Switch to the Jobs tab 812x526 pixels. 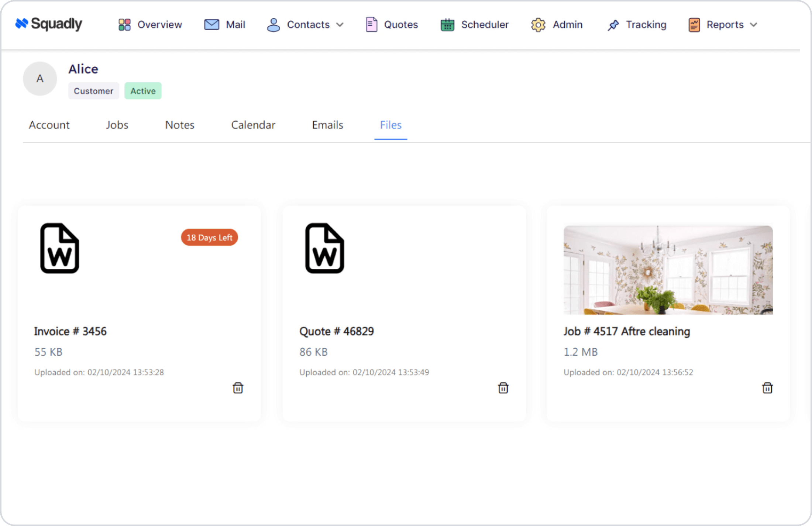point(117,125)
